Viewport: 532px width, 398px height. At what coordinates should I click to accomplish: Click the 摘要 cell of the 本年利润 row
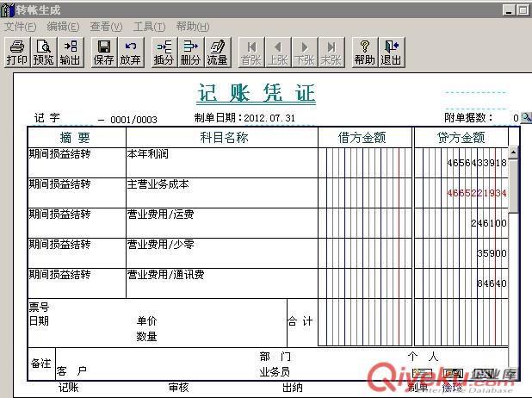coord(77,163)
